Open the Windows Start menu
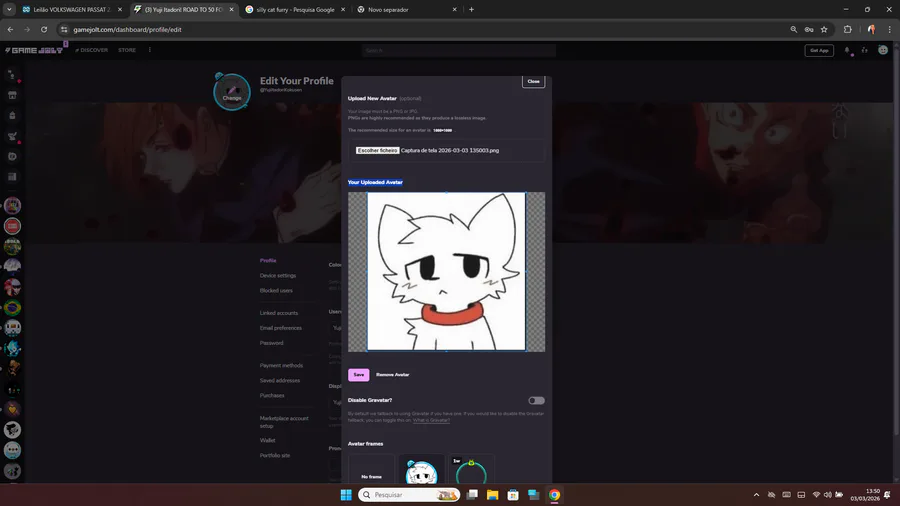The height and width of the screenshot is (506, 900). coord(346,495)
